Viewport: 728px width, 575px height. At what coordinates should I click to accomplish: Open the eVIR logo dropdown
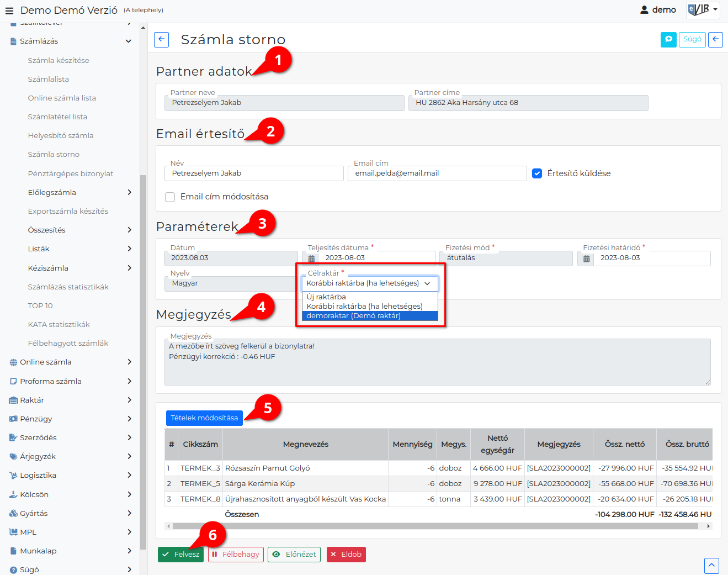(703, 10)
